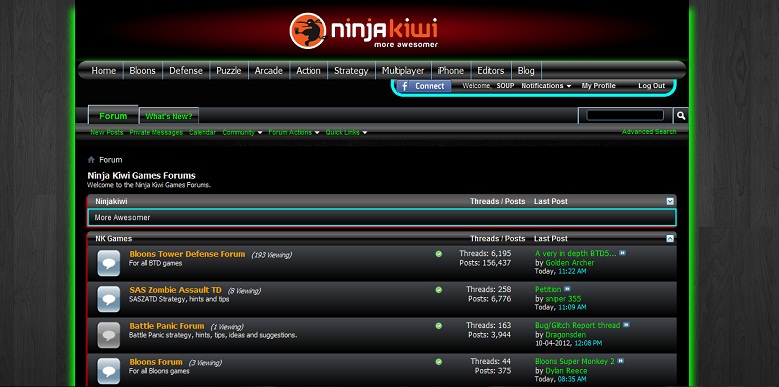
Task: Click the Ninjakiwi category title
Action: pyautogui.click(x=111, y=201)
